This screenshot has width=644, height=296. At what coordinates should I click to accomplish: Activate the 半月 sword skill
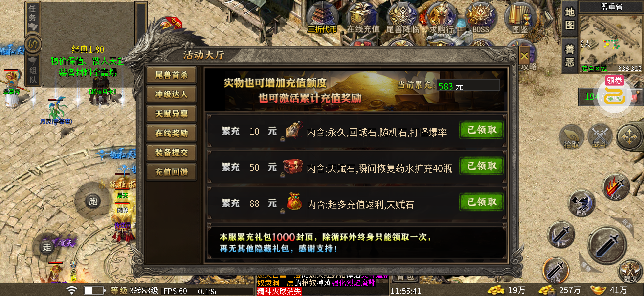(x=561, y=235)
